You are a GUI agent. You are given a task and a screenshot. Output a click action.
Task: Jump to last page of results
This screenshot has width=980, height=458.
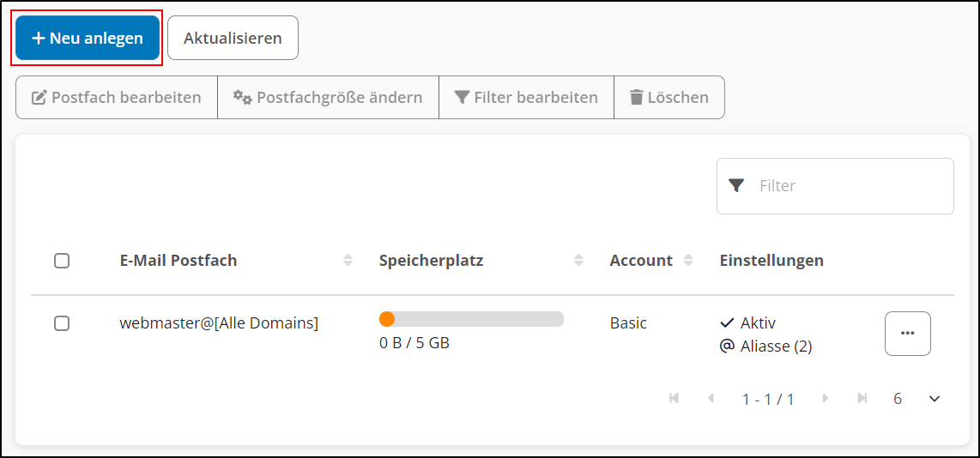coord(862,399)
